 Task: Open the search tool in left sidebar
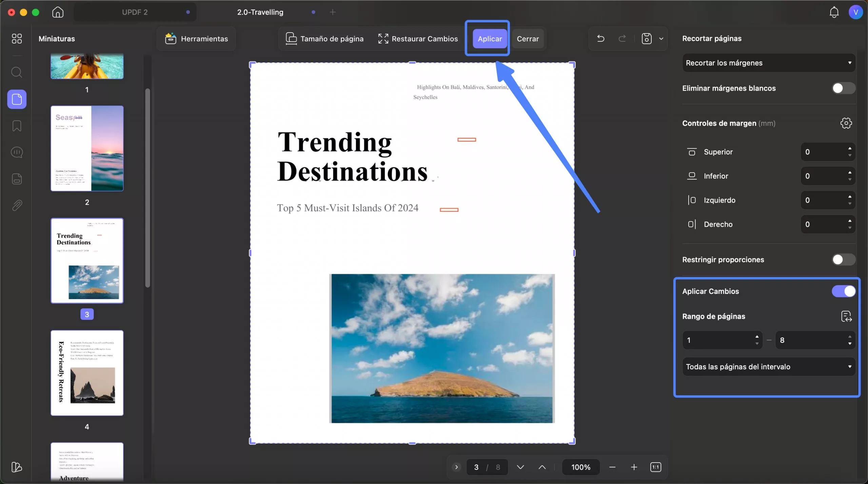[17, 72]
